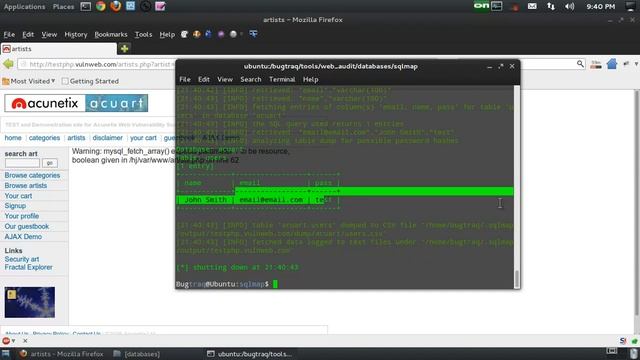Close the find bar with X
Screen dimensions: 640x360
pos(25,341)
